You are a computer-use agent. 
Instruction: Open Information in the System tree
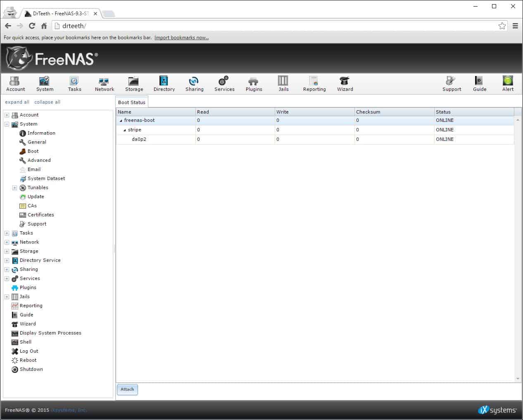coord(37,133)
